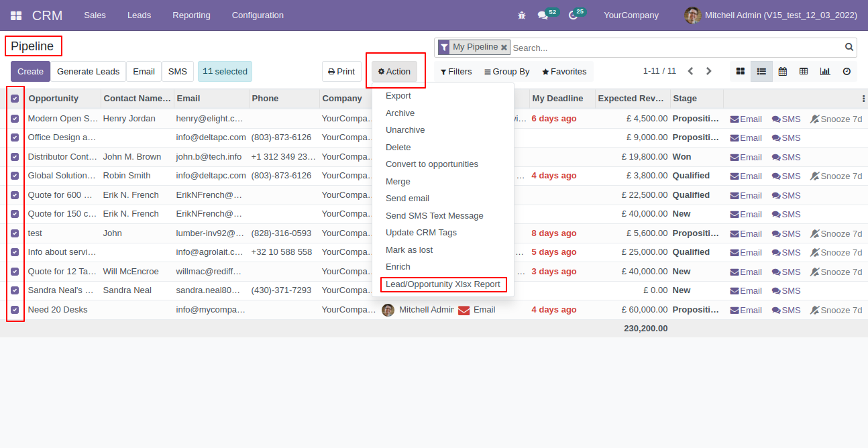Select Lead/Opportunity Xlsx Report
868x448 pixels.
(443, 284)
